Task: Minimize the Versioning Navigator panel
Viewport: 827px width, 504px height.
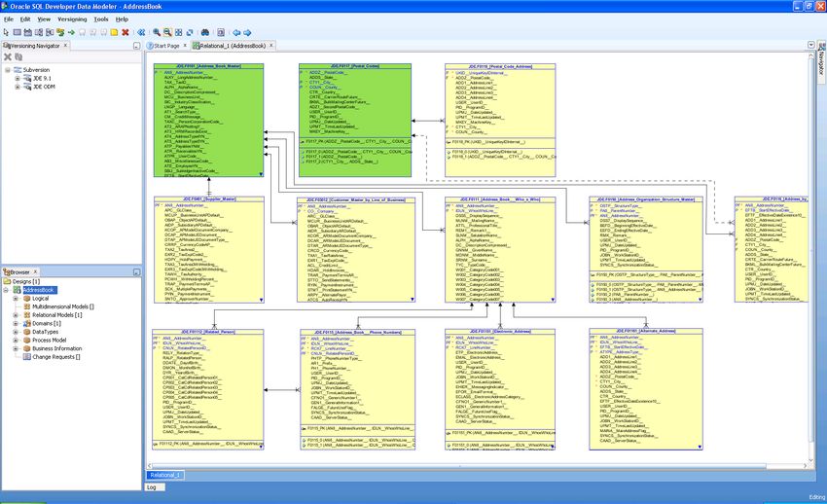Action: (136, 47)
